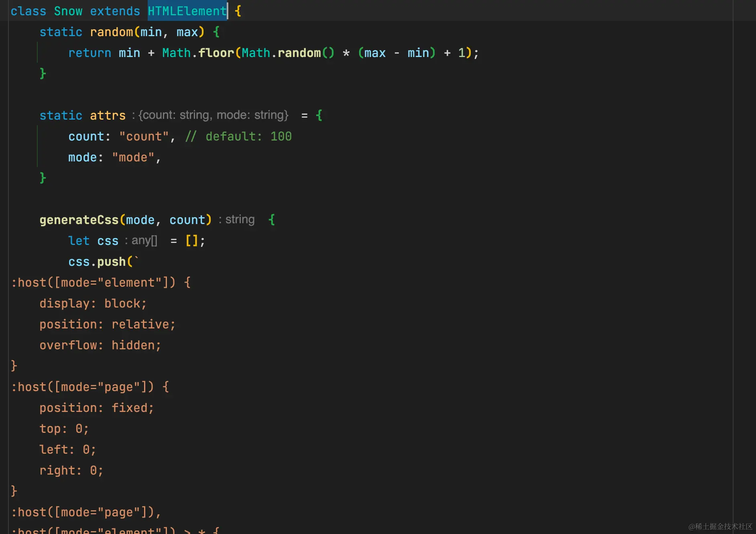The height and width of the screenshot is (534, 756).
Task: Click the :host([mode="element"]) { selector line
Action: pyautogui.click(x=101, y=282)
